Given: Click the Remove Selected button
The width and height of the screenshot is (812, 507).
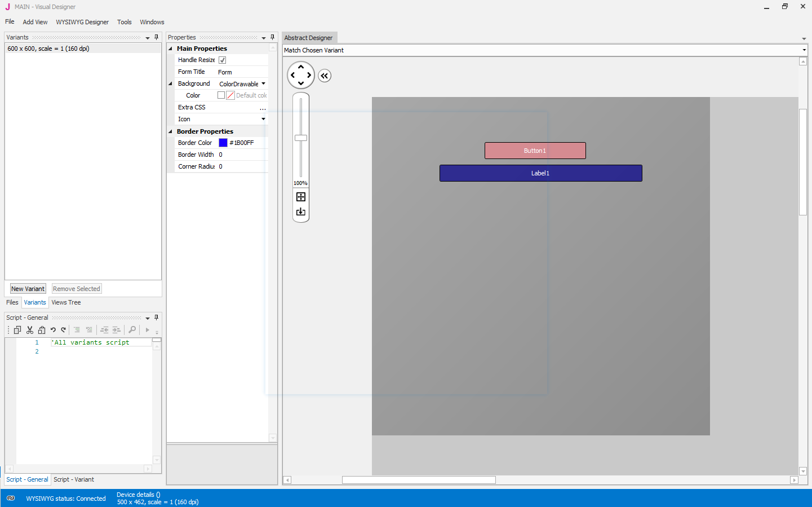Looking at the screenshot, I should 77,289.
